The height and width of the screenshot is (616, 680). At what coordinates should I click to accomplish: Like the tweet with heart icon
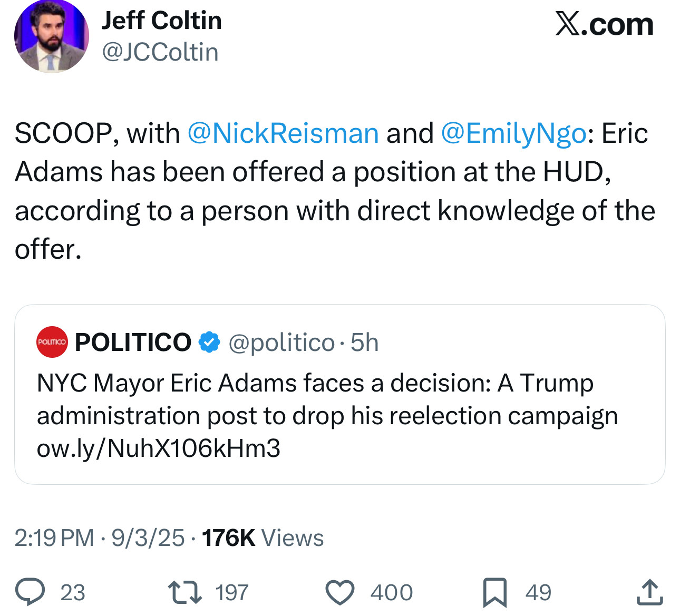coord(339,592)
